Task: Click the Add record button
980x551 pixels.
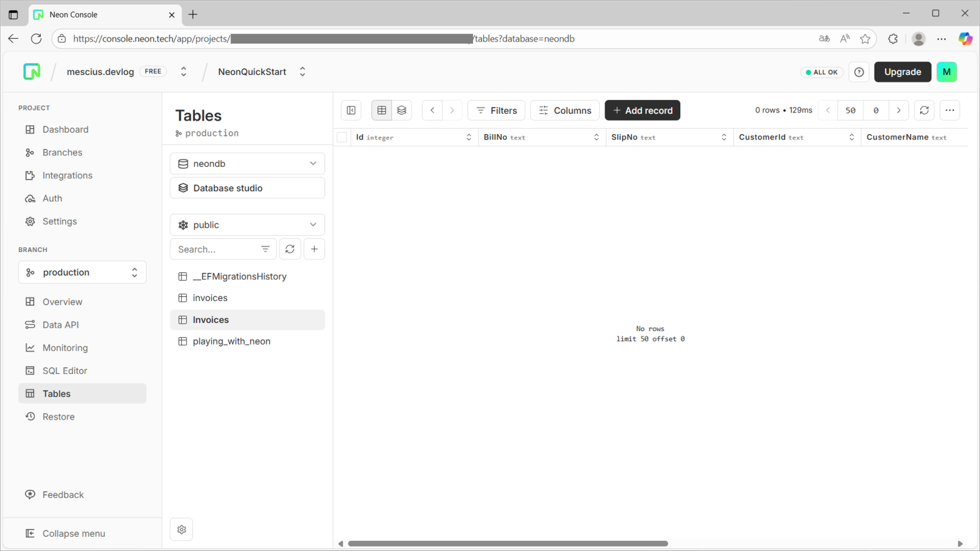Action: (x=643, y=110)
